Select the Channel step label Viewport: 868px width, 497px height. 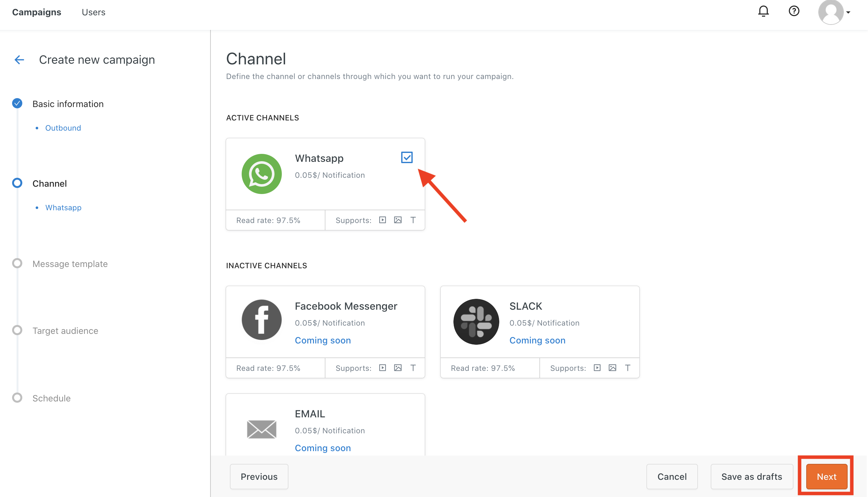49,184
